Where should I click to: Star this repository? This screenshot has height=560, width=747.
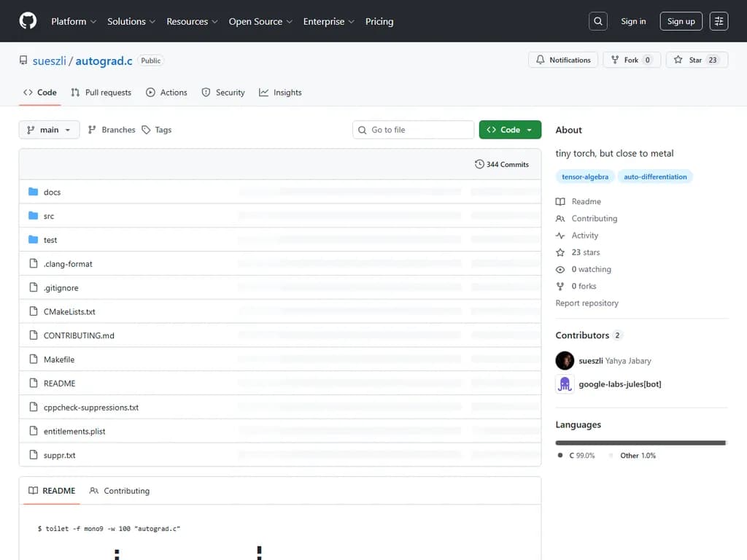(x=696, y=61)
